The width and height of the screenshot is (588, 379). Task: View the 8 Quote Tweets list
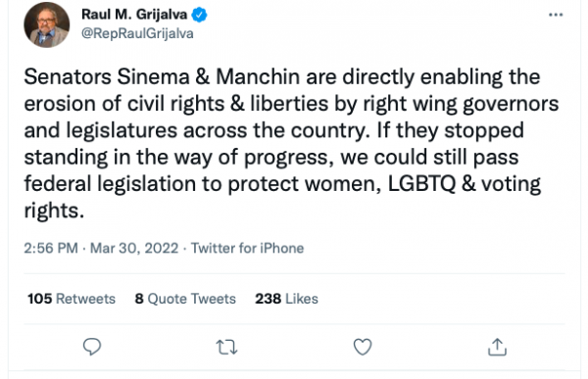(x=185, y=299)
